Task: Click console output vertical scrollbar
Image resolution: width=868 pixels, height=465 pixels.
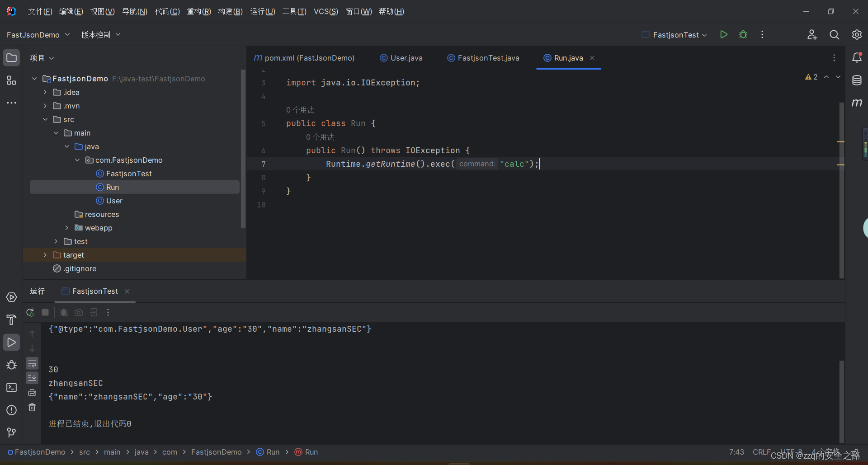Action: click(842, 401)
